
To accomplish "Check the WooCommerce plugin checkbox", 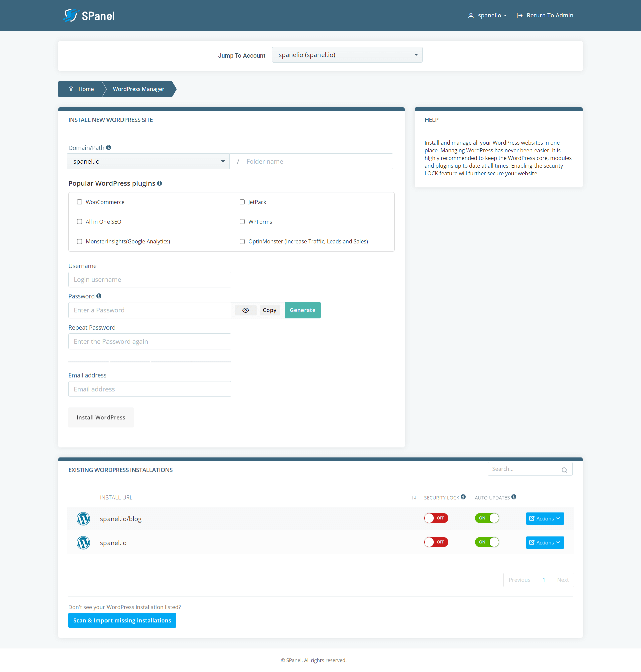I will coord(79,202).
